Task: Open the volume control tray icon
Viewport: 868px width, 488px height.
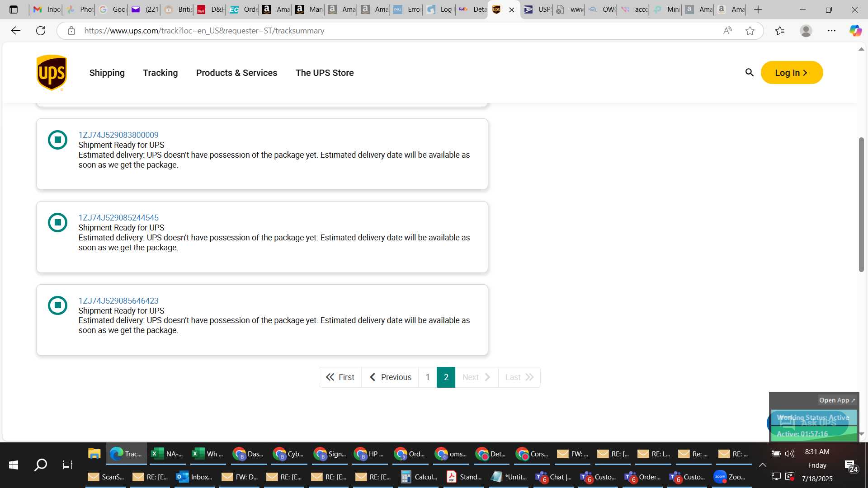Action: coord(790,454)
